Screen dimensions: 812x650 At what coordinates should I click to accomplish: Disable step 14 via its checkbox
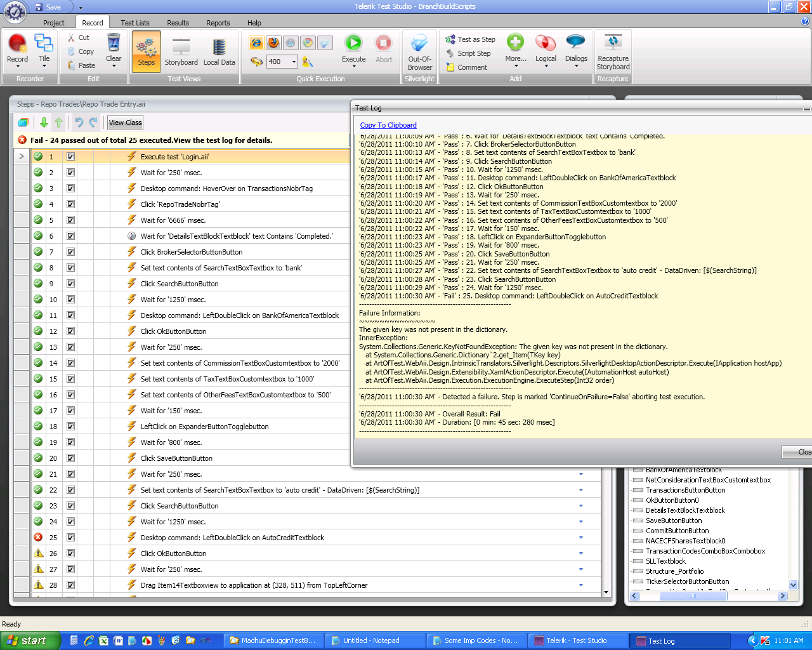70,363
